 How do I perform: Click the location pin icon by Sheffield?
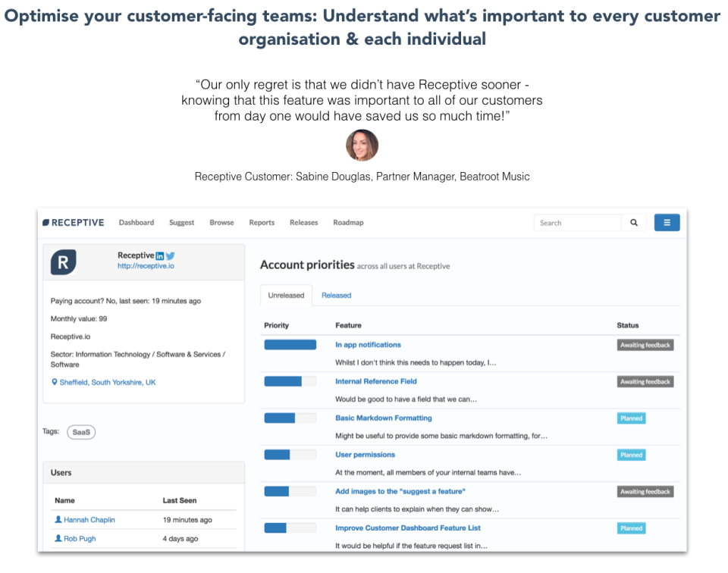55,382
